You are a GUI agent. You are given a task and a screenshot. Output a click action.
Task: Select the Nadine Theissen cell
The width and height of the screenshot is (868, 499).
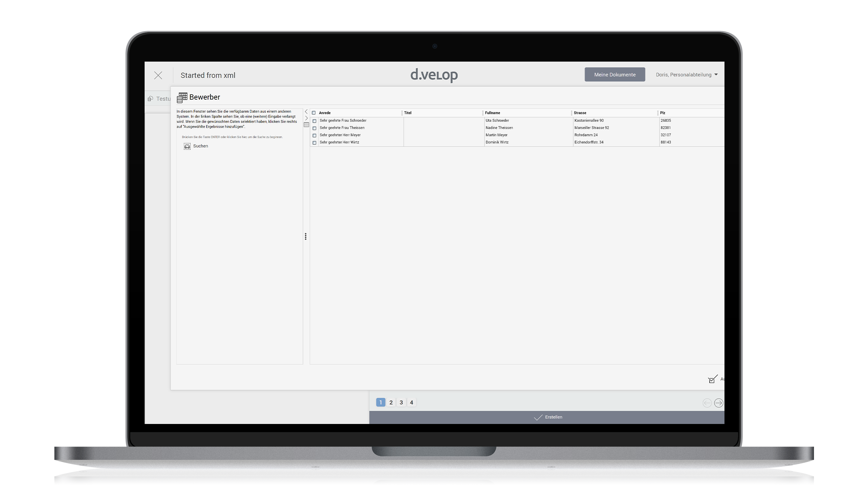point(499,128)
